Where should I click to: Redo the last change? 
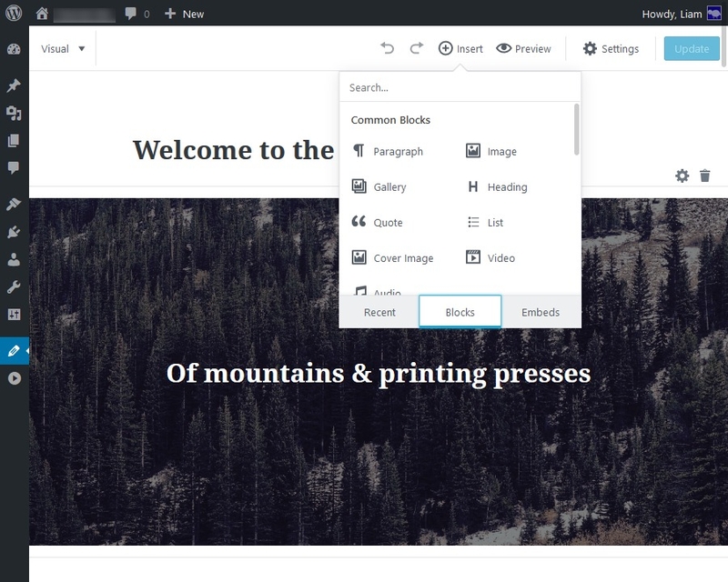tap(417, 48)
